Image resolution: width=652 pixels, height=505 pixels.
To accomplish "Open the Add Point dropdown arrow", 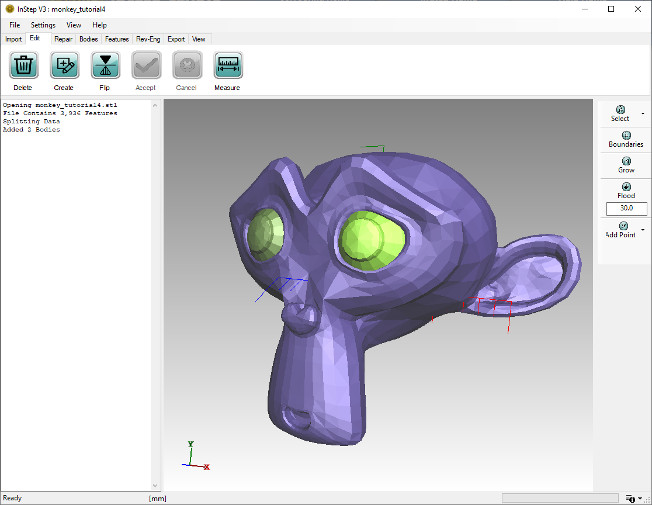I will click(x=643, y=229).
